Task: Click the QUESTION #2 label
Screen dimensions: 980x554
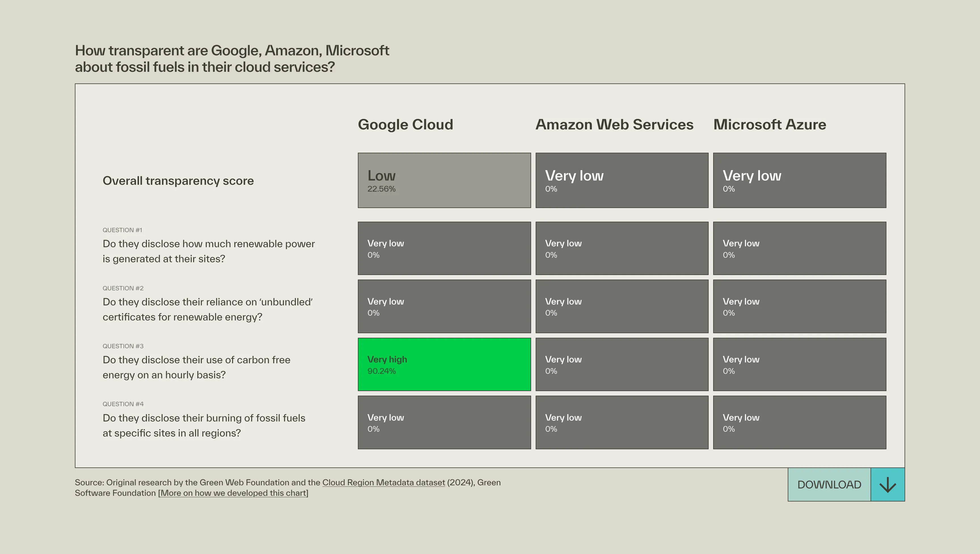Action: coord(123,288)
